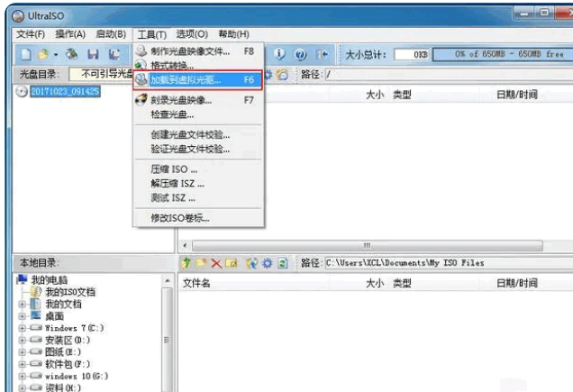This screenshot has width=573, height=392.
Task: Expand the Windows 7 (C:) drive node
Action: [22, 328]
